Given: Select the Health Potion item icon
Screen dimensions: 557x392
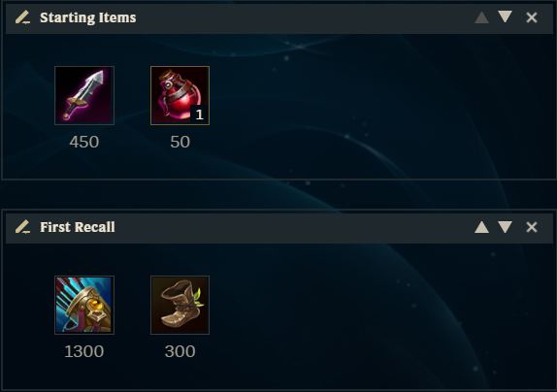Looking at the screenshot, I should click(180, 95).
